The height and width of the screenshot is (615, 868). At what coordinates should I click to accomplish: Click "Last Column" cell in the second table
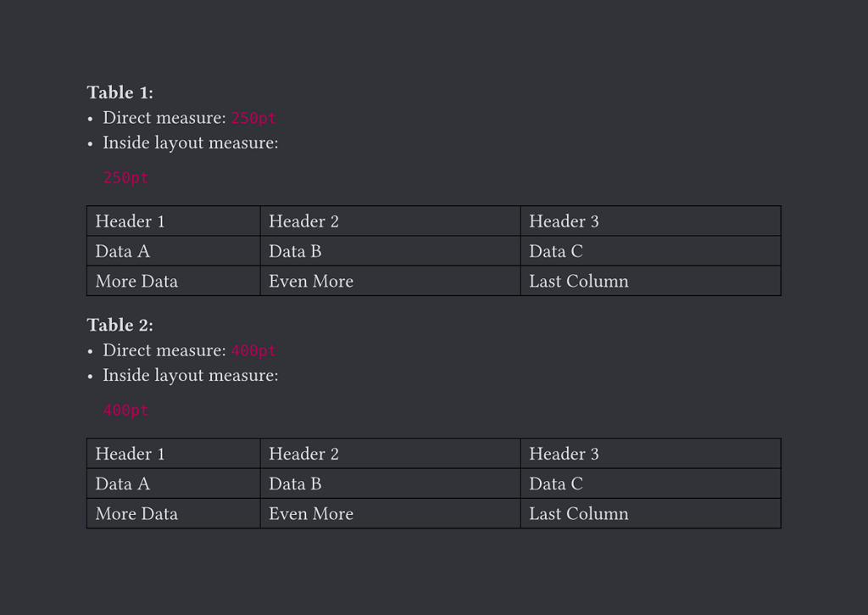(579, 514)
